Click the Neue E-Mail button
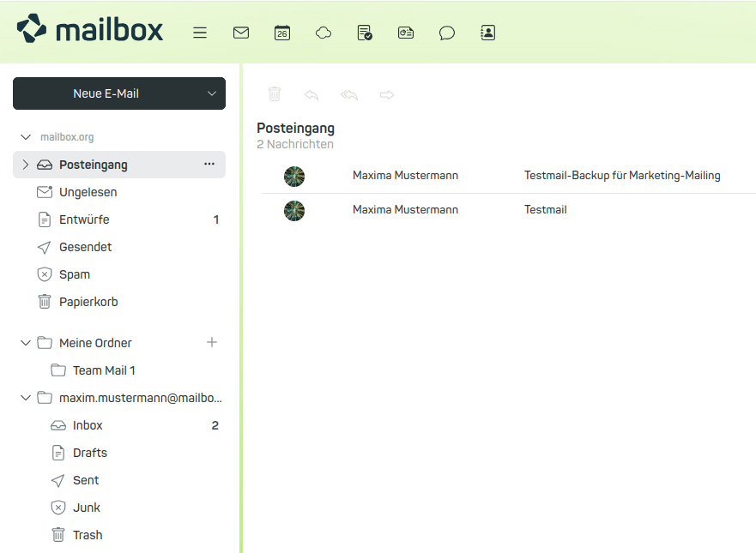Viewport: 756px width, 553px height. (106, 93)
